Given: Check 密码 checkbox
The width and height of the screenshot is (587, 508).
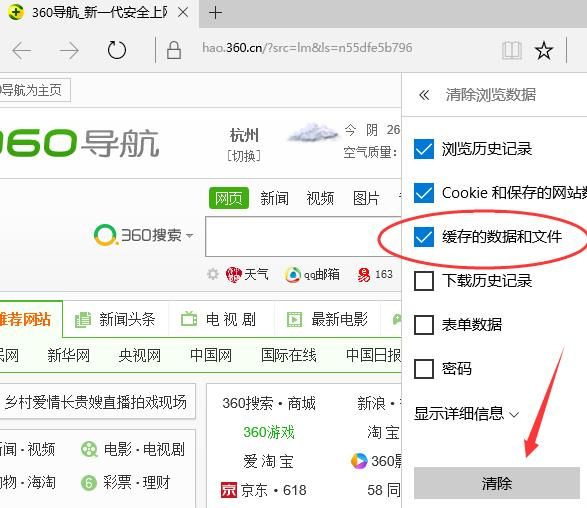Looking at the screenshot, I should 424,369.
